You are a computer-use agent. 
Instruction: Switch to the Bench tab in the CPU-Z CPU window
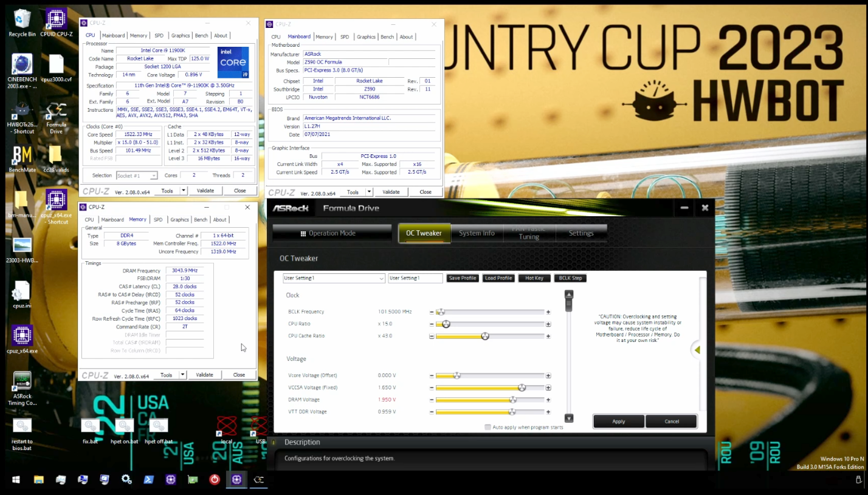(x=201, y=36)
